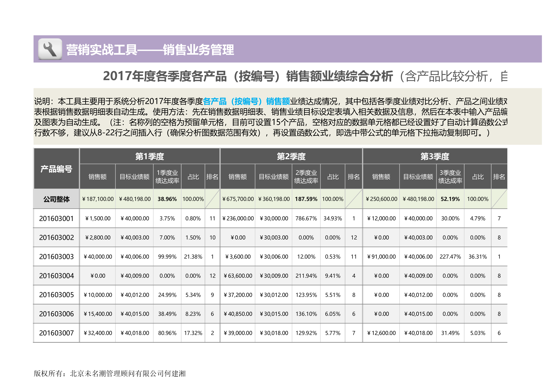555x392 pixels.
Task: Select product number 201603003
Action: (56, 257)
